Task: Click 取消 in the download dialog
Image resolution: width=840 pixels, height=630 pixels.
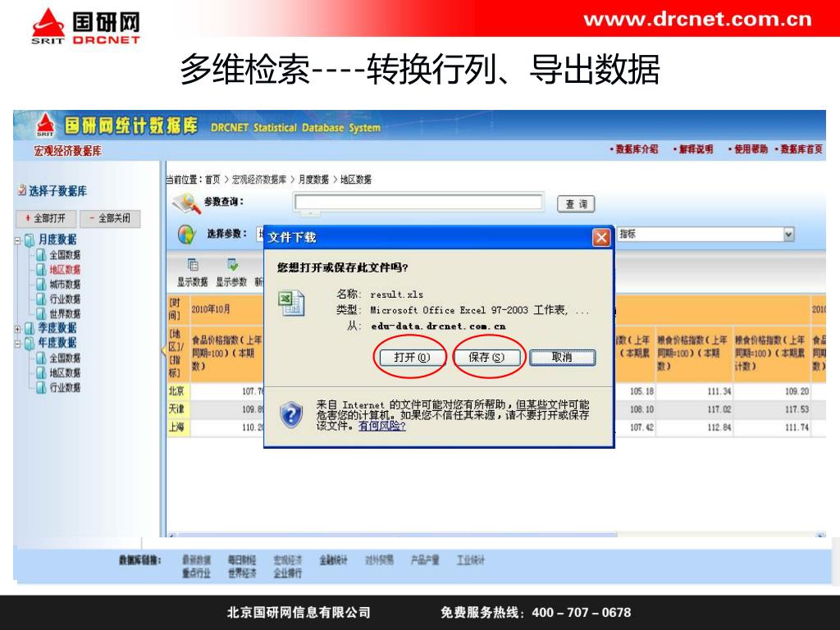Action: pos(562,358)
